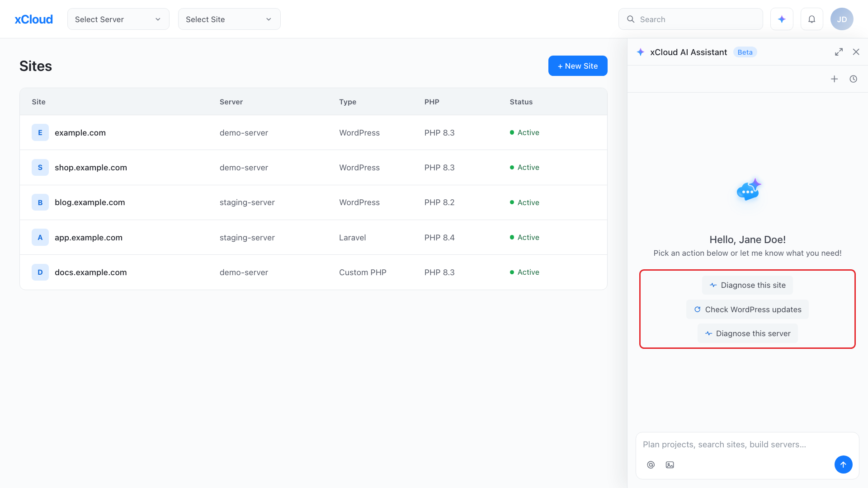Viewport: 868px width, 488px height.
Task: Click the mention @ icon in chat box
Action: point(651,465)
